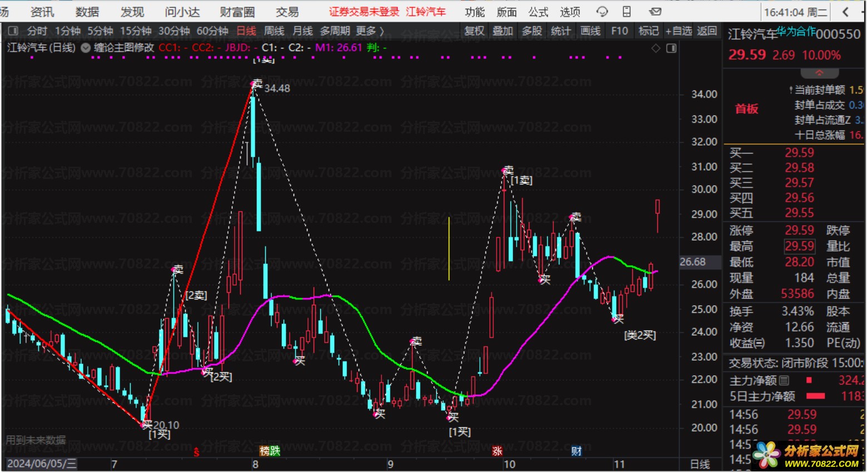Click the 34.48 high price label on chart
This screenshot has height=473, width=868.
point(277,88)
